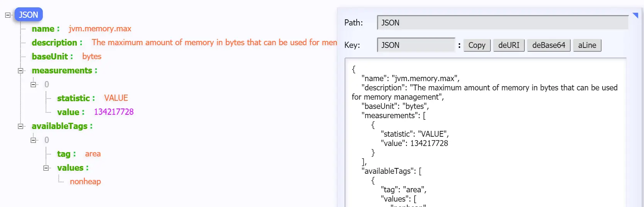Select the description text starting 'The maximum amount'

(x=214, y=42)
